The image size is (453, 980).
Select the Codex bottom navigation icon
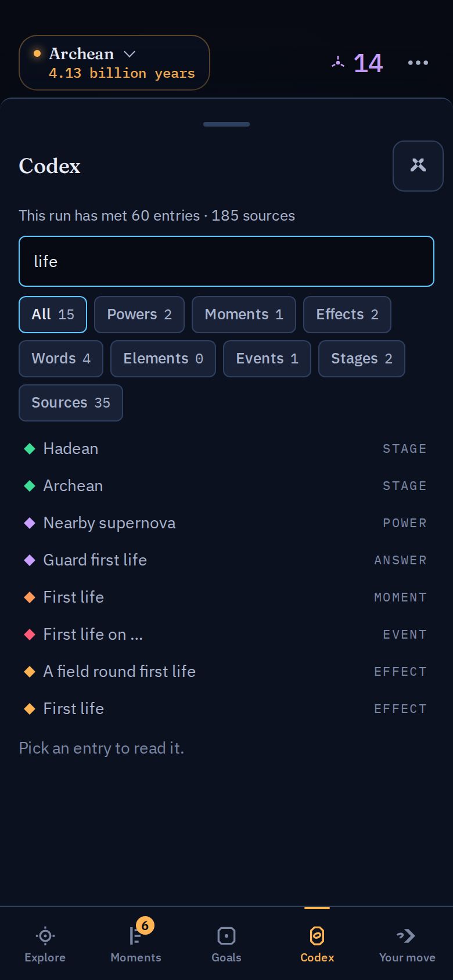click(x=317, y=935)
